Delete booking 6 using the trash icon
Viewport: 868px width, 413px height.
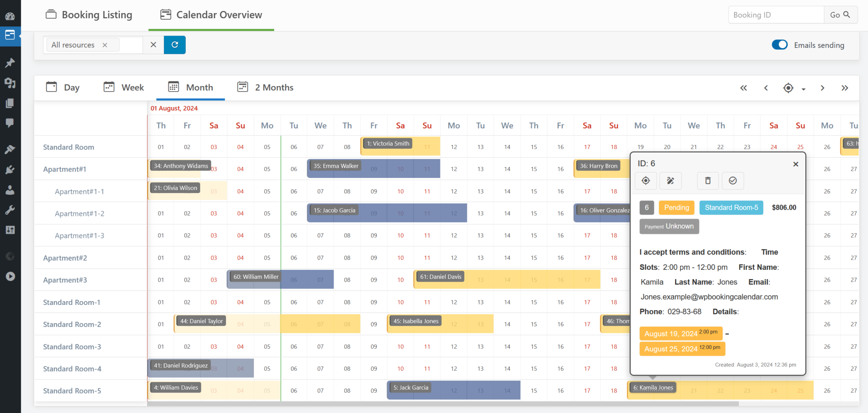click(x=707, y=181)
